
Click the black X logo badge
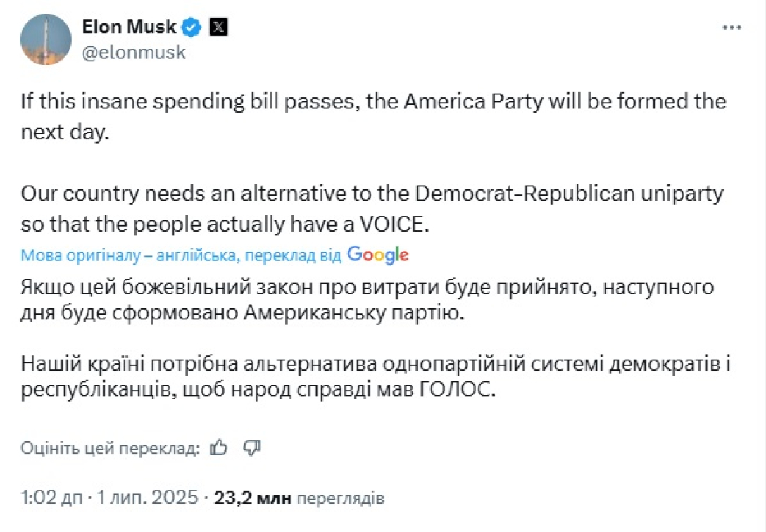pos(219,28)
